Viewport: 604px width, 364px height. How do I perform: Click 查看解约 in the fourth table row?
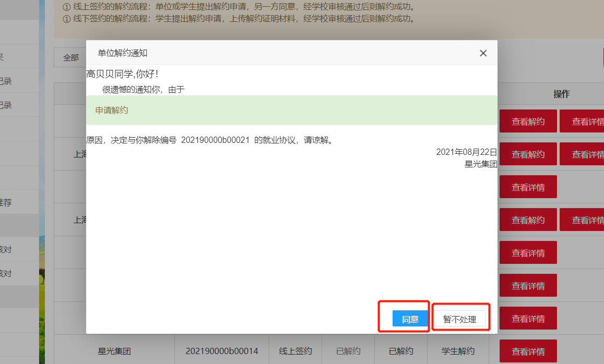(528, 220)
